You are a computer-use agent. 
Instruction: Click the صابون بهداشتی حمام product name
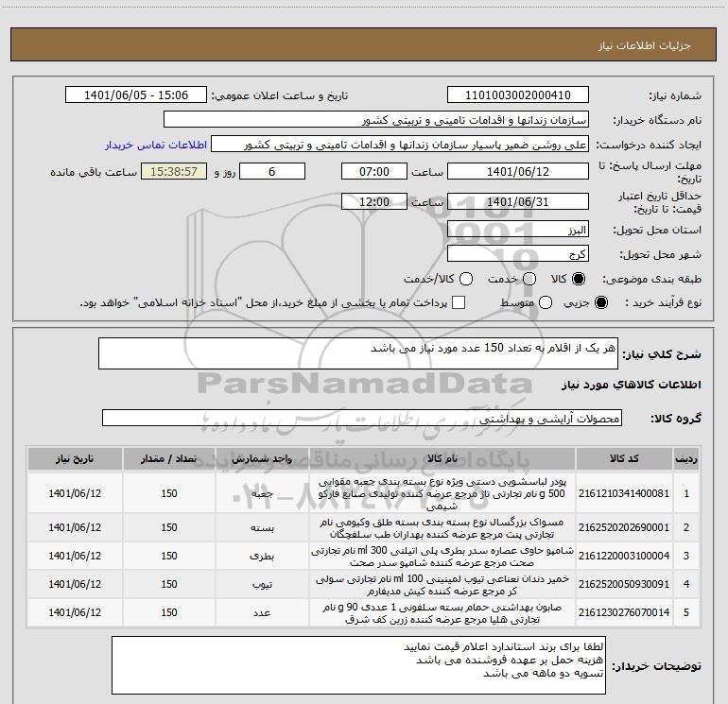pyautogui.click(x=442, y=613)
